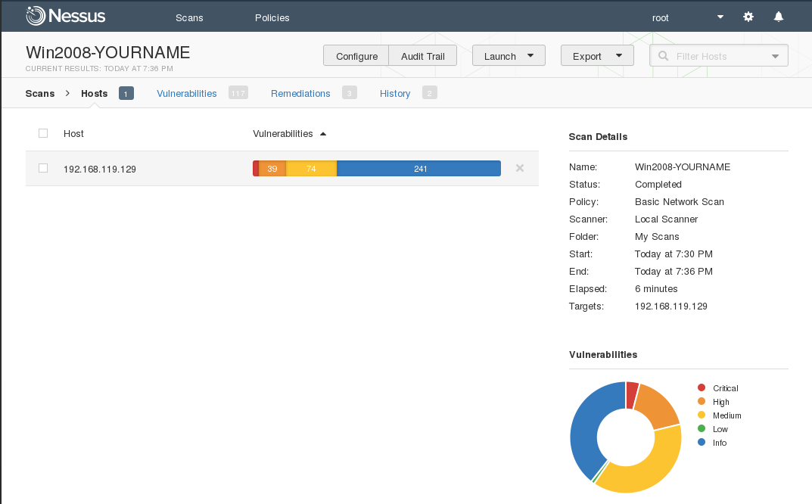The width and height of the screenshot is (812, 504).
Task: Expand the Launch dropdown arrow
Action: [x=530, y=55]
